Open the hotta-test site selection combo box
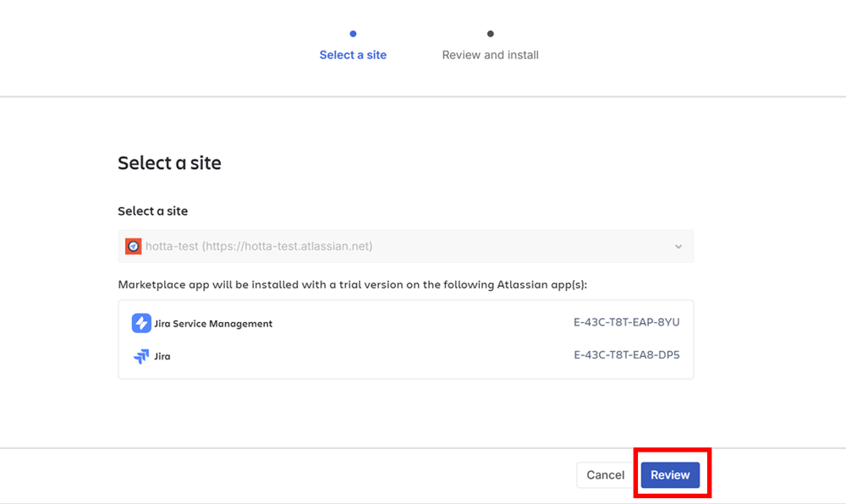The width and height of the screenshot is (846, 504). click(406, 246)
